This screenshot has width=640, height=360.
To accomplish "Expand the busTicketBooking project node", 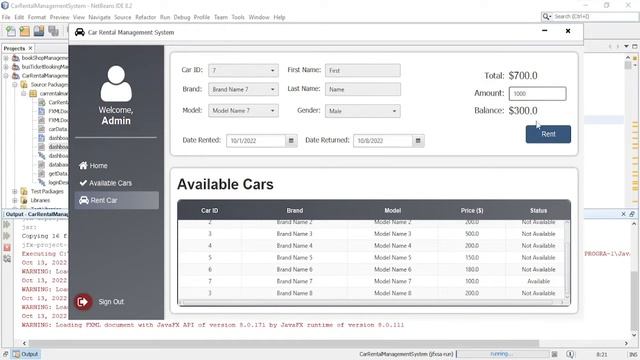I will 6,67.
